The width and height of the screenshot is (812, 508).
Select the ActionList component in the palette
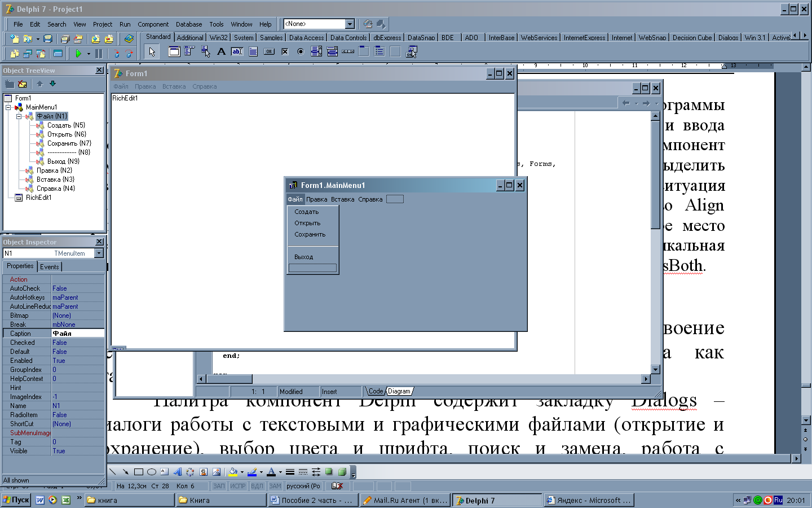412,52
